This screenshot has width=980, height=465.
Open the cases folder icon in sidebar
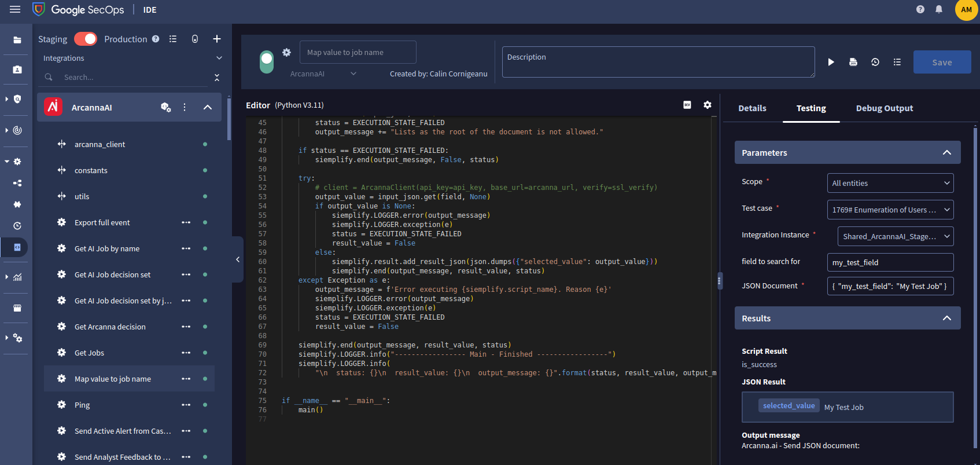[17, 40]
